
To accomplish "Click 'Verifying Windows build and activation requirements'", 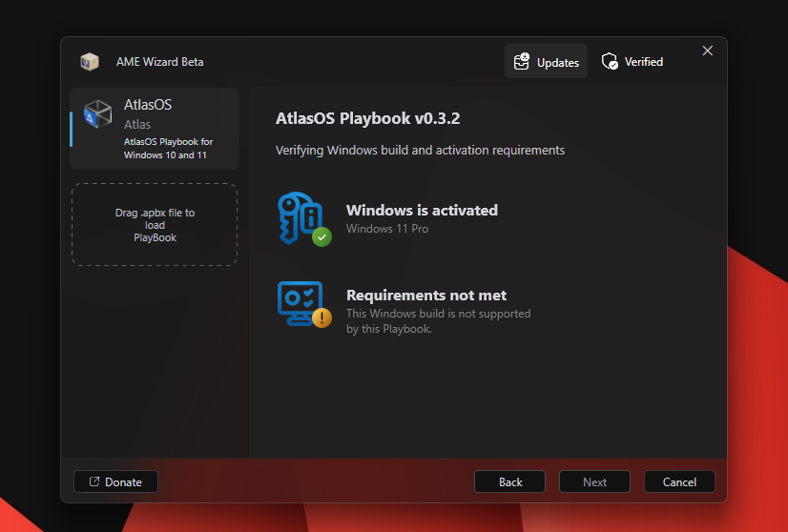I will pyautogui.click(x=420, y=151).
